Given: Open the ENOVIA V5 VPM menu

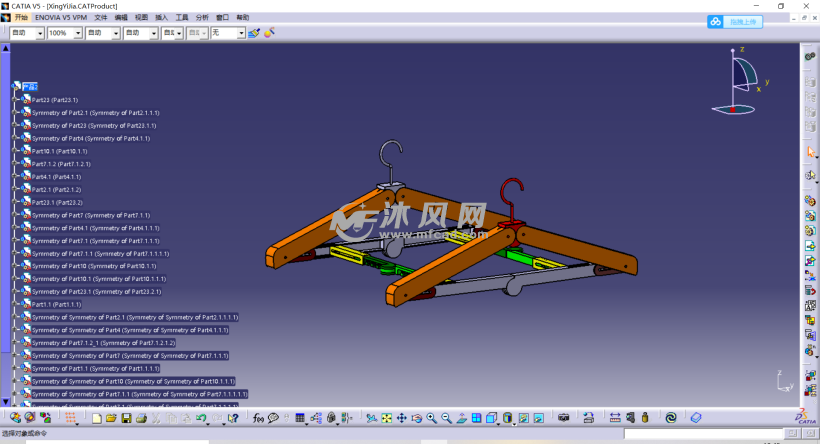Looking at the screenshot, I should click(62, 18).
